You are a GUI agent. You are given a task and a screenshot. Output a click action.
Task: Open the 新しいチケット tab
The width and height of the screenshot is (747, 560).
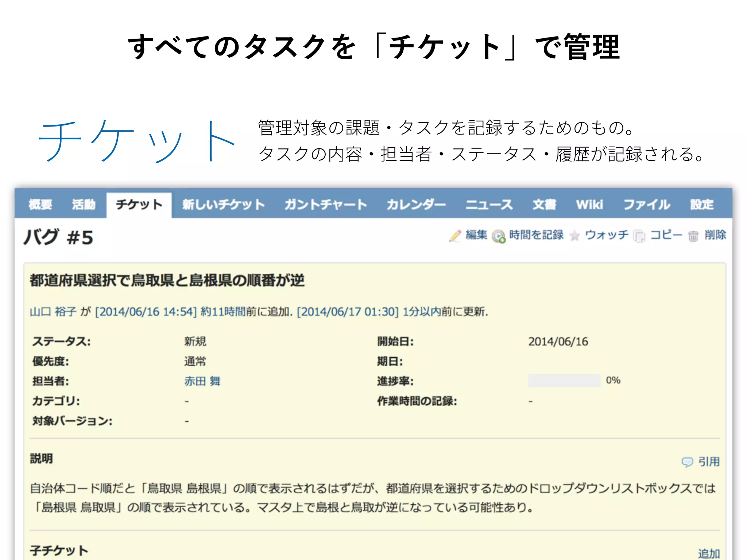click(224, 205)
